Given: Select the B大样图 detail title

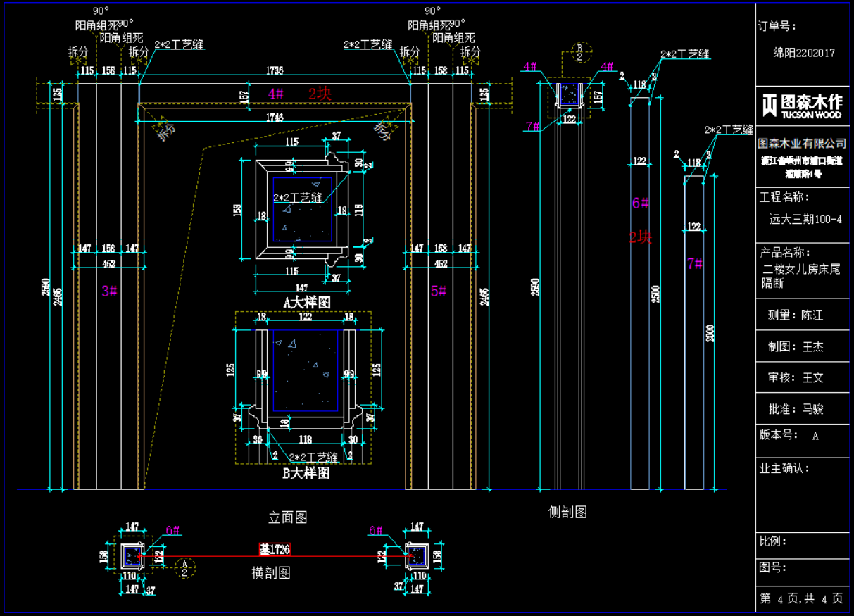Looking at the screenshot, I should coord(306,474).
